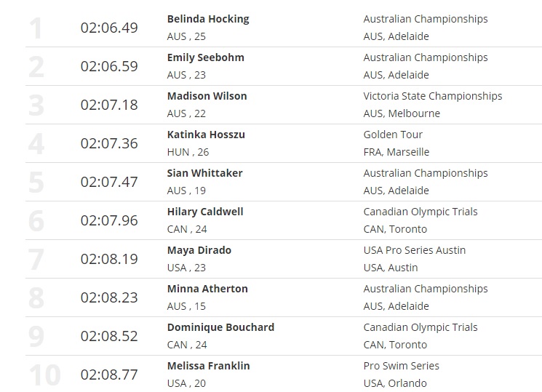Select the 02:07.36 swim time
This screenshot has width=542, height=392.
click(109, 143)
